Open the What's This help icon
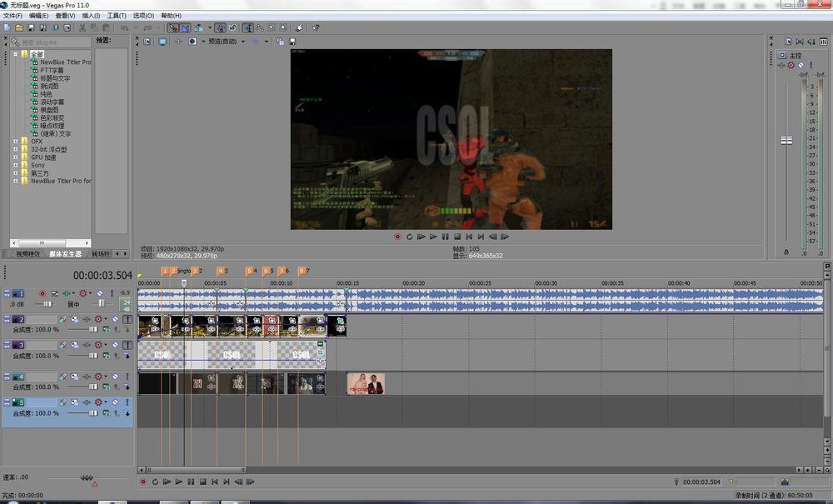Screen dimensions: 833x504 tap(316, 27)
